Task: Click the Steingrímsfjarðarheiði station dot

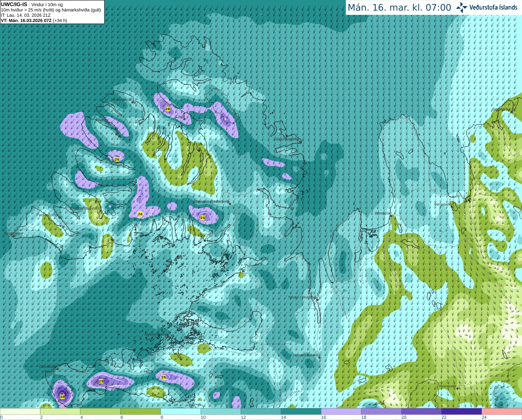Action: [230, 204]
